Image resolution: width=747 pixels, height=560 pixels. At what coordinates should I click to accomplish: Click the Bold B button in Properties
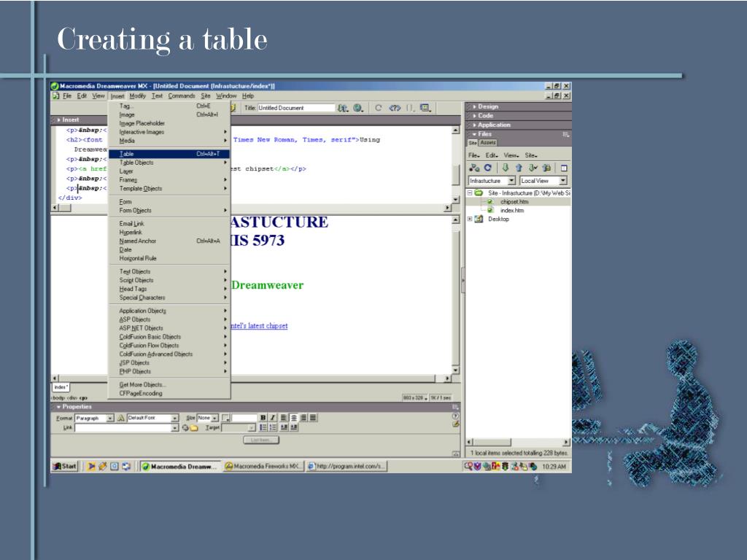(263, 418)
